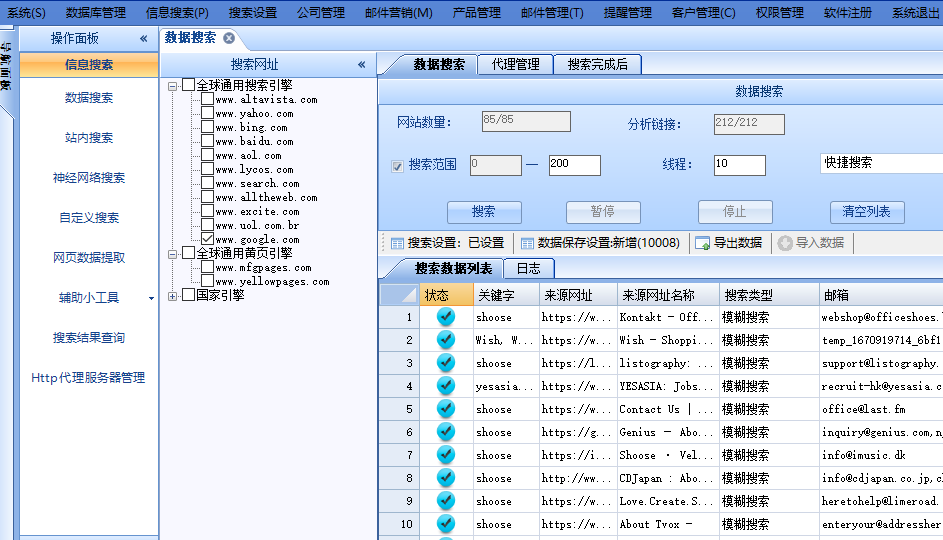Select the 信息搜索 panel header
This screenshot has height=540, width=943.
tap(89, 64)
